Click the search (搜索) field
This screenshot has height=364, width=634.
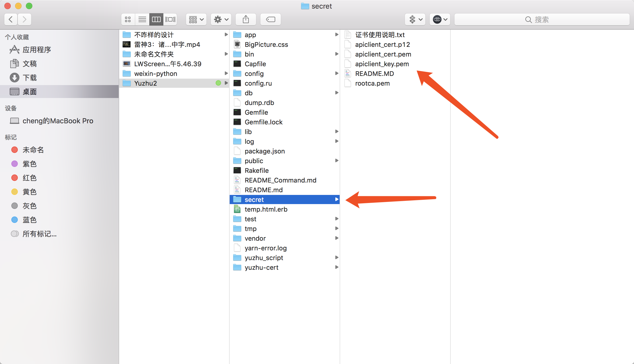coord(542,19)
